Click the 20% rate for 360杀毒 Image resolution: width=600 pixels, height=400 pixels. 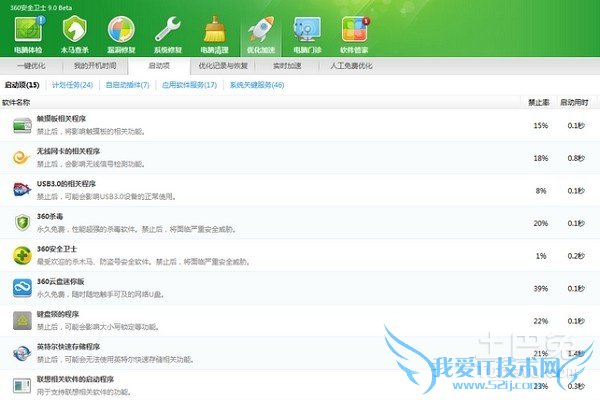pos(541,223)
